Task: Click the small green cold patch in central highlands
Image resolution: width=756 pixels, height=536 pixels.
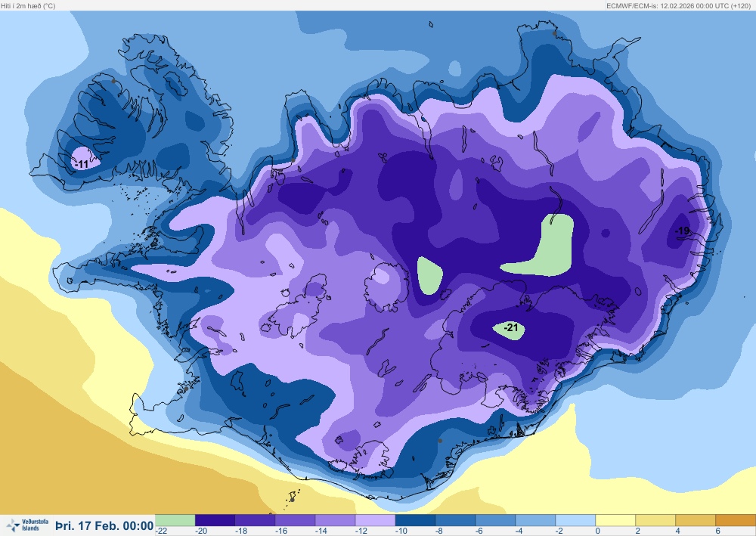Action: [429, 276]
